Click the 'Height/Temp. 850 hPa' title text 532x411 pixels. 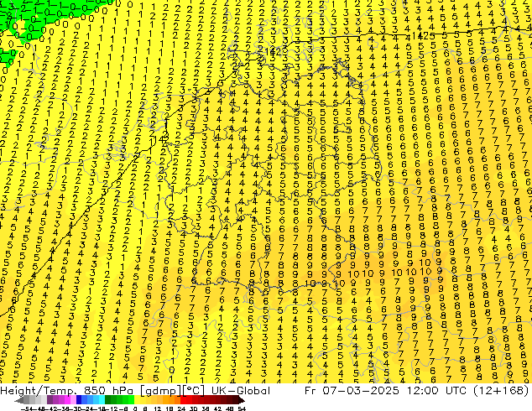[67, 391]
